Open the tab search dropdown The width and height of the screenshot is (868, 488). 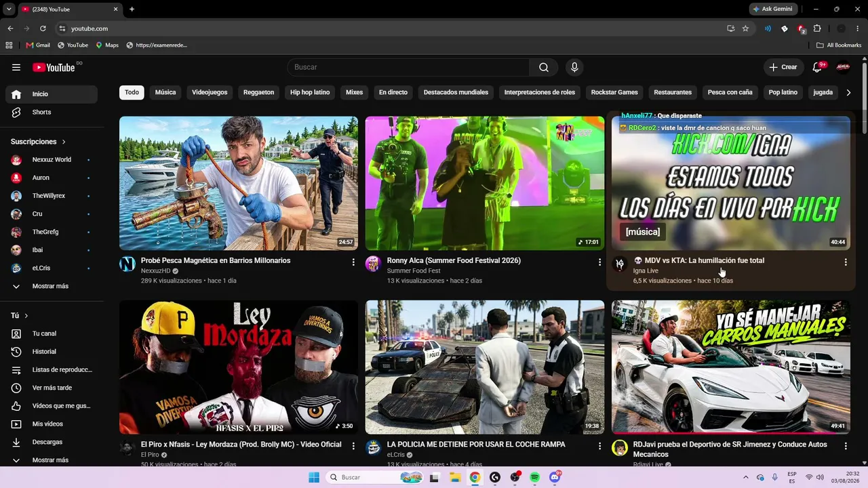pos(9,9)
